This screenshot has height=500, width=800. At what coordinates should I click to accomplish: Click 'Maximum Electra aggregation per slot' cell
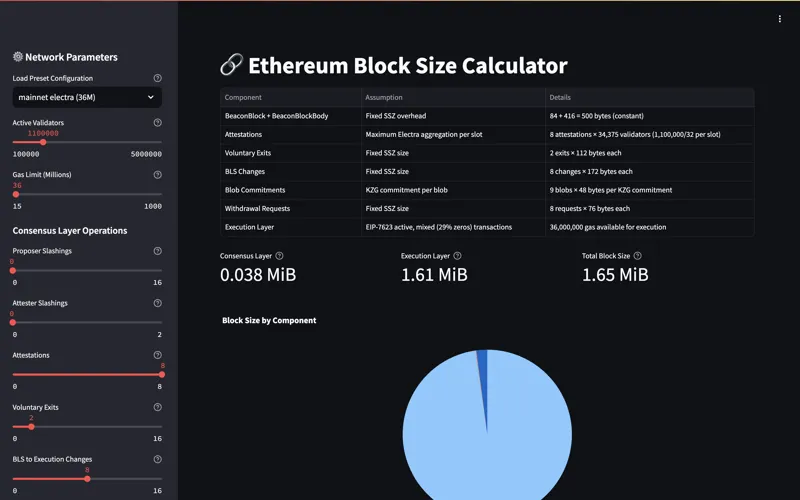pyautogui.click(x=453, y=135)
